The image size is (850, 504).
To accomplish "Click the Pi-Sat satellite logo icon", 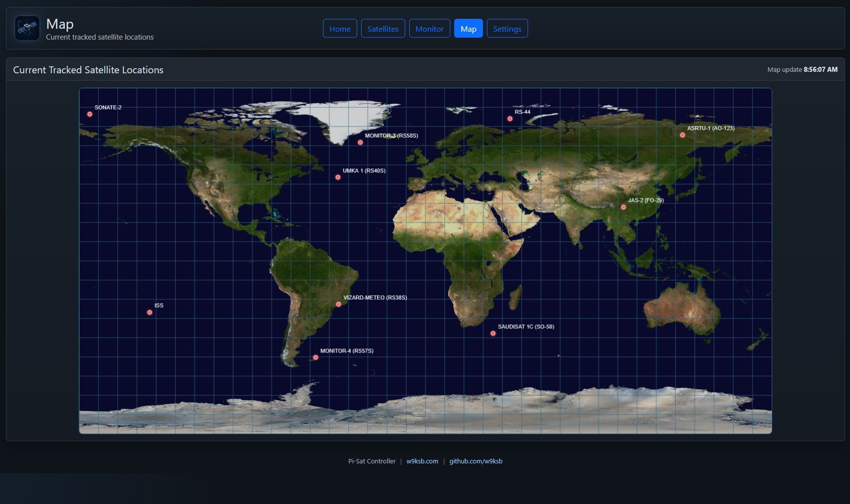I will [27, 28].
